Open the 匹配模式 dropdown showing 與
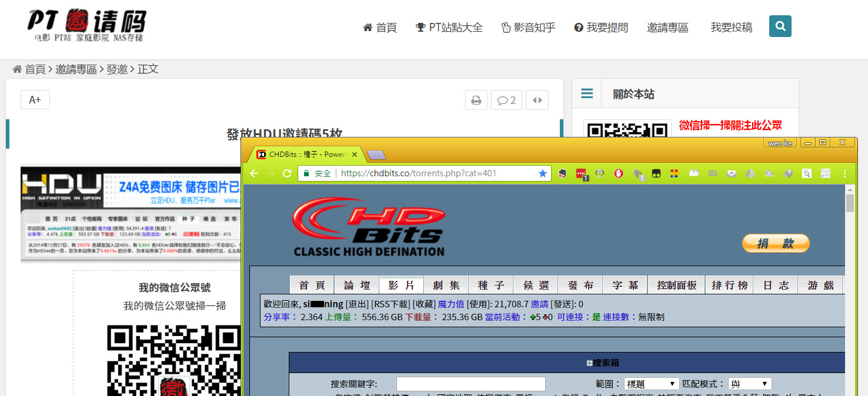 (x=750, y=384)
